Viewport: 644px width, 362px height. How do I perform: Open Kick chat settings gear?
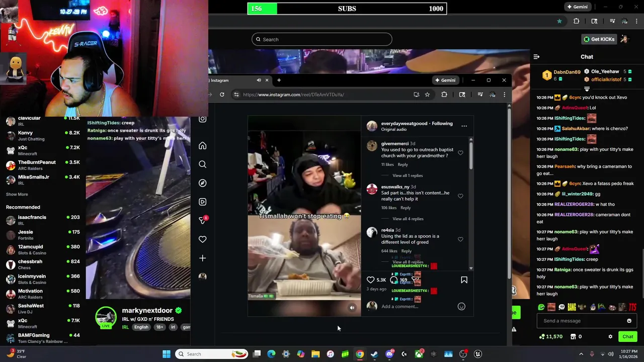[610, 336]
